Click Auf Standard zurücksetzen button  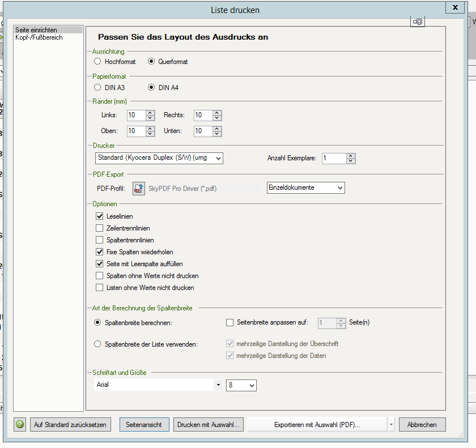coord(70,425)
